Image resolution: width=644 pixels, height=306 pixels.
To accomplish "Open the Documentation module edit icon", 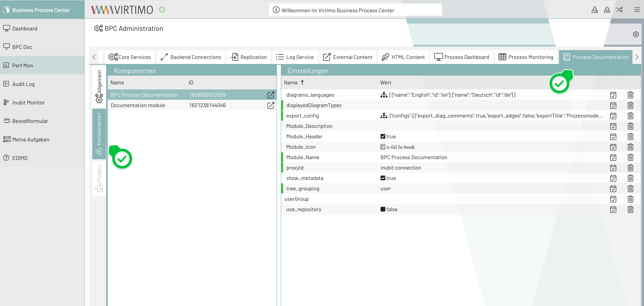I will click(x=271, y=105).
